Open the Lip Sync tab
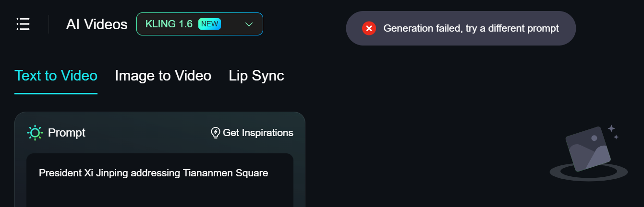644x207 pixels. tap(256, 76)
